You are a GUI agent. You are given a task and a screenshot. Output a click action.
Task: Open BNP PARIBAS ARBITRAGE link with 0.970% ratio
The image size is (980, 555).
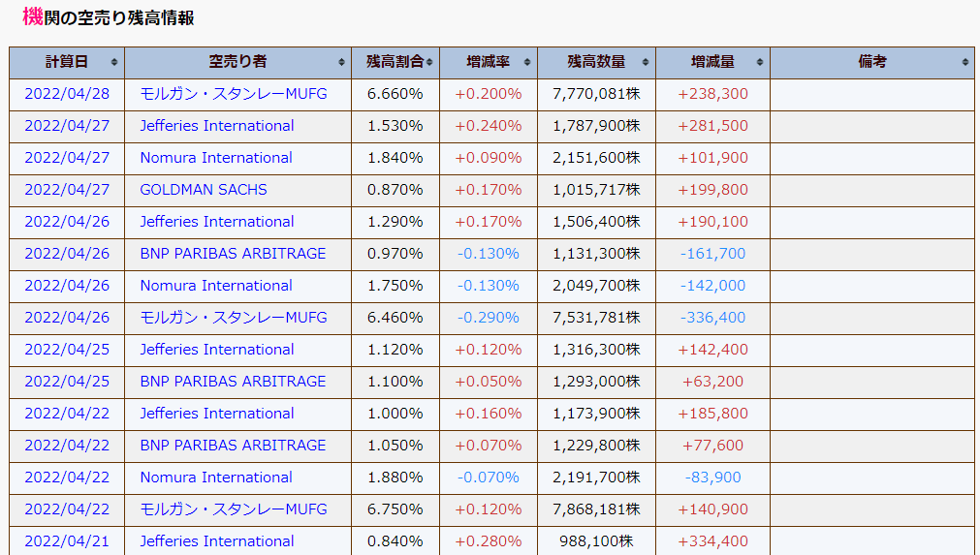click(233, 254)
